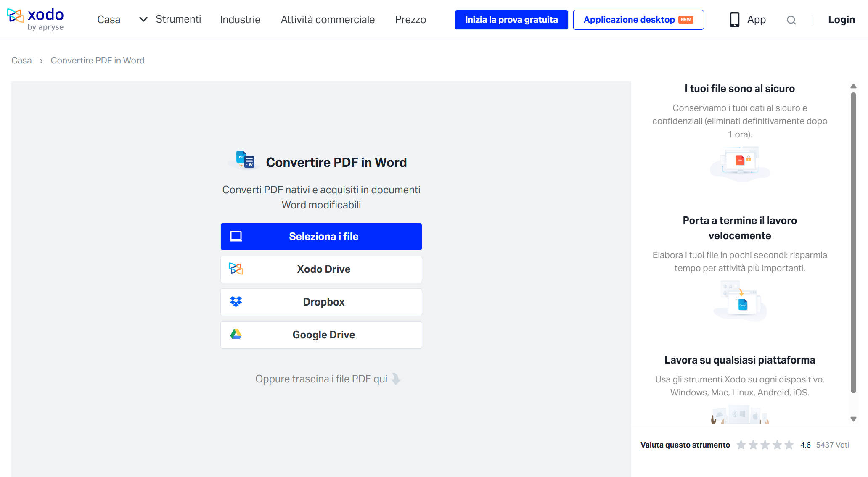Choose Seleziona i file to upload
The height and width of the screenshot is (477, 868).
[x=321, y=237]
